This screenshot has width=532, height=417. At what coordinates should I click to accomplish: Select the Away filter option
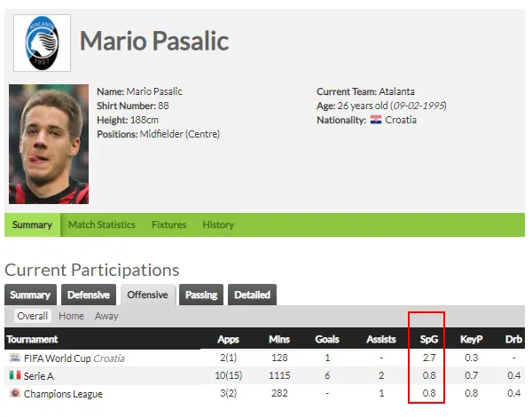[106, 316]
